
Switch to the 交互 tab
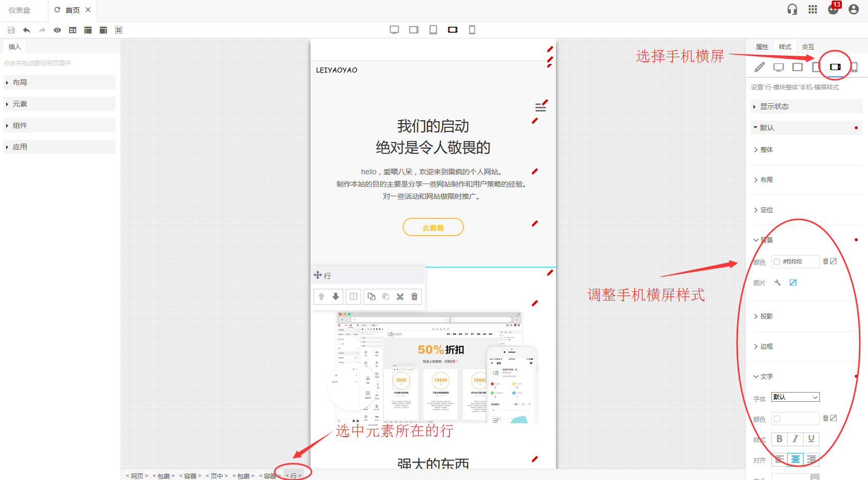(x=808, y=47)
